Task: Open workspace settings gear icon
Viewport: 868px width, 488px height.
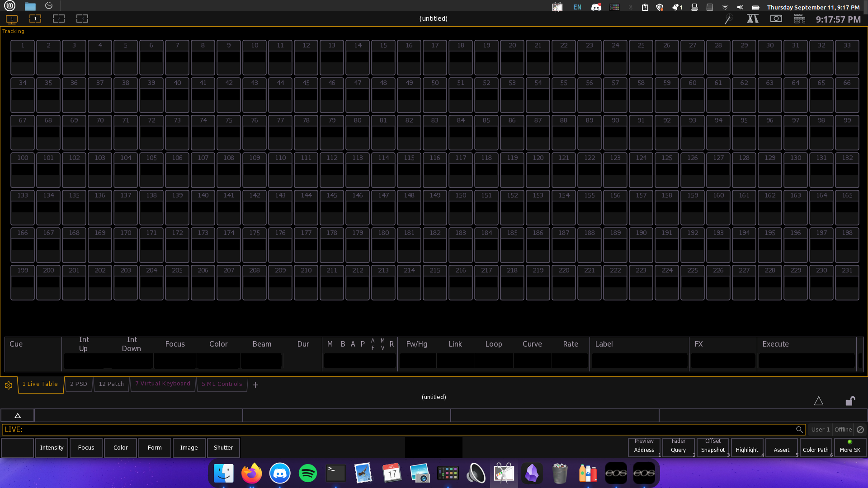Action: tap(9, 385)
